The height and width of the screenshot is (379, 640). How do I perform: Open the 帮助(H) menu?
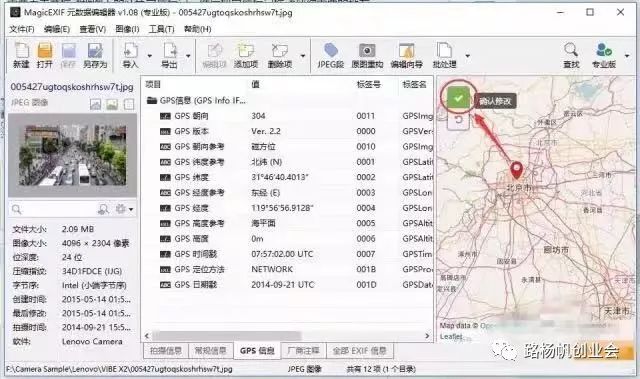(198, 29)
